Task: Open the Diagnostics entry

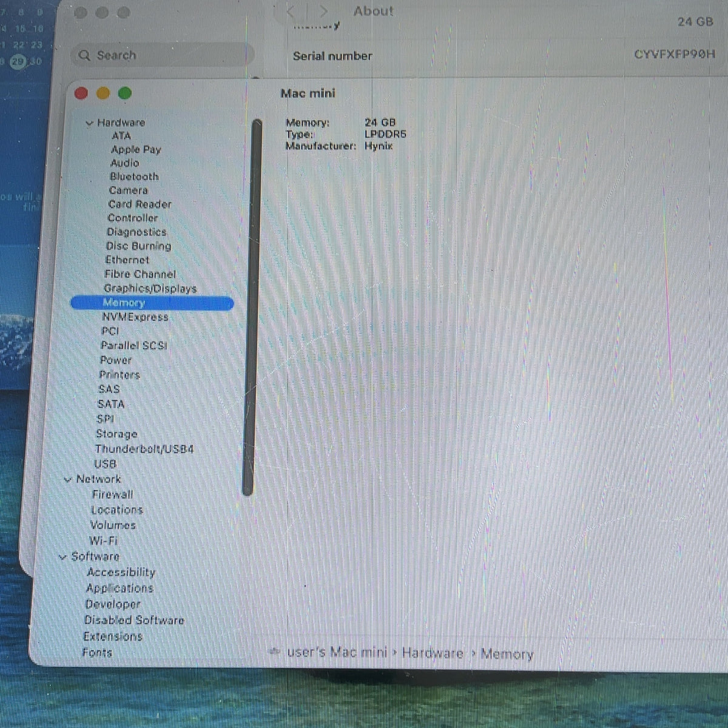Action: pos(136,232)
